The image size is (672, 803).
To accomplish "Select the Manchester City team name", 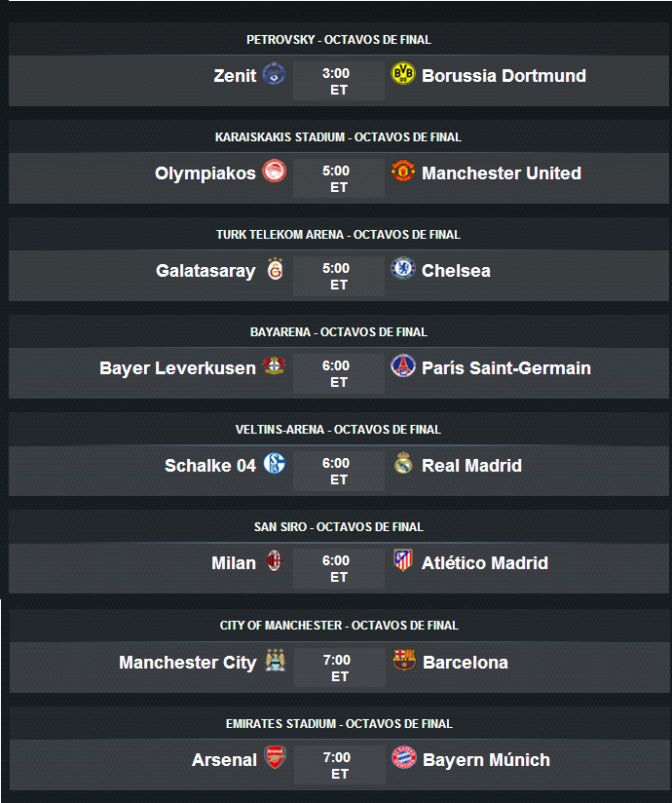I will [x=188, y=662].
